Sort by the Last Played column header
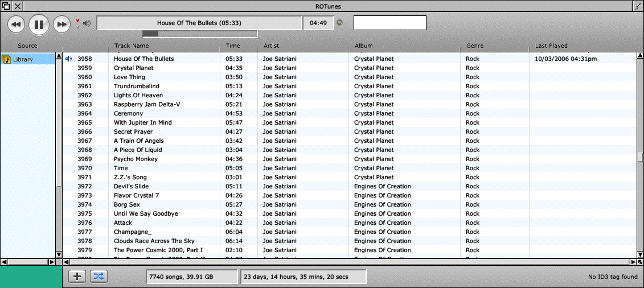 pos(551,46)
